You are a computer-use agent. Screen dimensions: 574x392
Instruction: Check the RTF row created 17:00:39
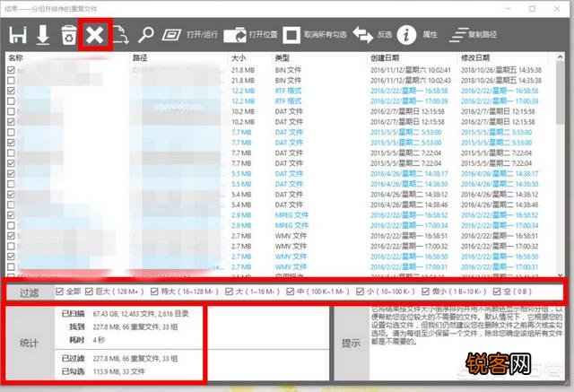11,101
